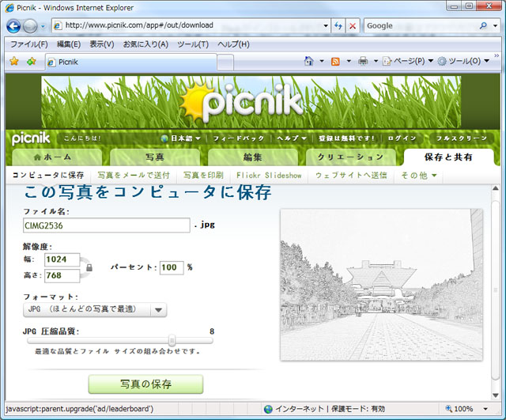The image size is (506, 420).
Task: Click the フィードバック link
Action: (x=239, y=138)
